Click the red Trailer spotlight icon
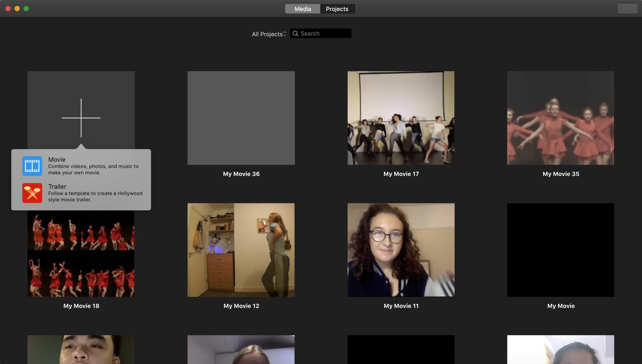This screenshot has width=642, height=364. pyautogui.click(x=32, y=193)
